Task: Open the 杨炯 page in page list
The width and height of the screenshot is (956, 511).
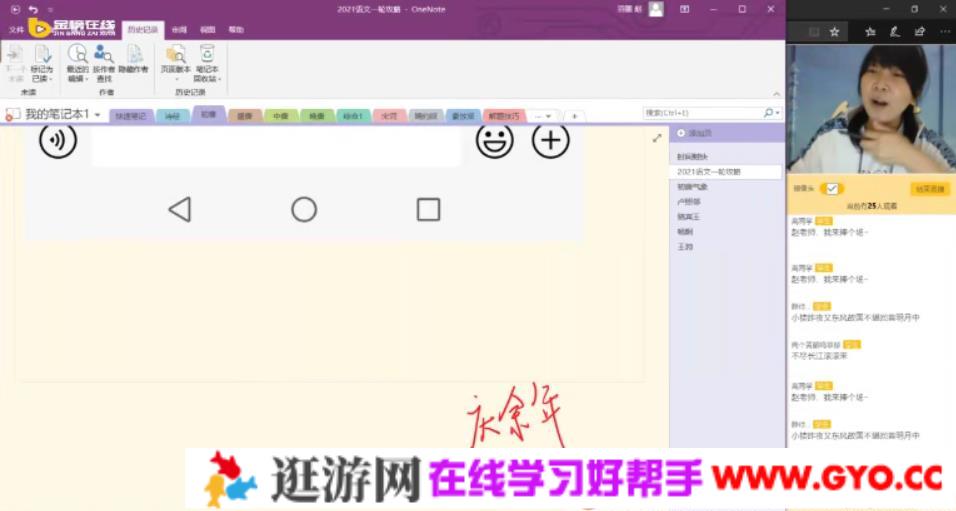Action: (685, 232)
